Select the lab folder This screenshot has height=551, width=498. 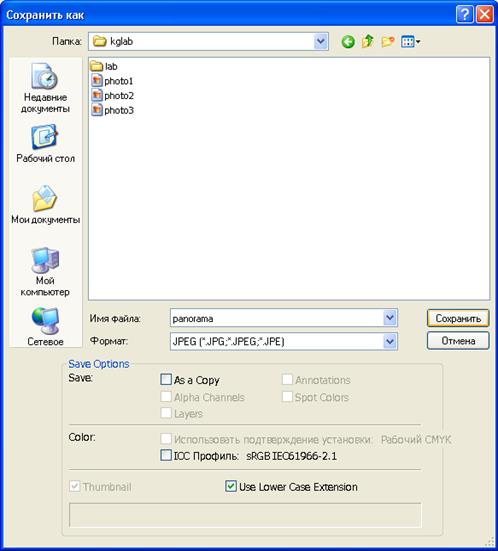[104, 66]
